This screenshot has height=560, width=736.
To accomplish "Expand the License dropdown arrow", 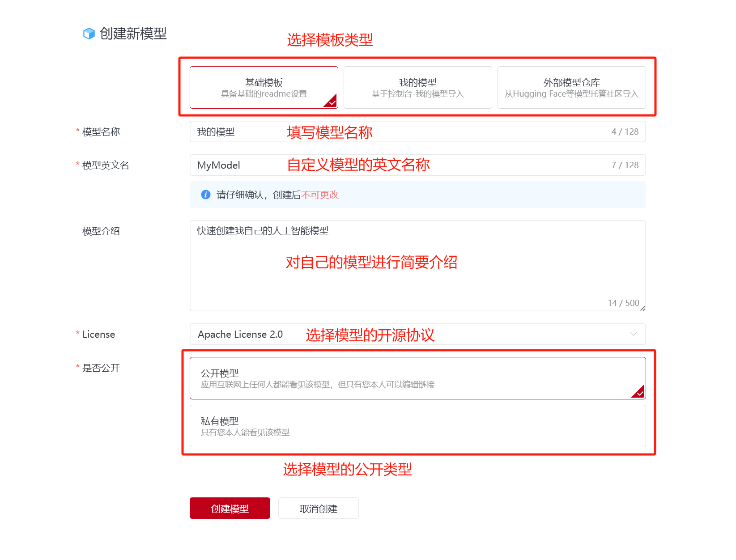I will [633, 334].
